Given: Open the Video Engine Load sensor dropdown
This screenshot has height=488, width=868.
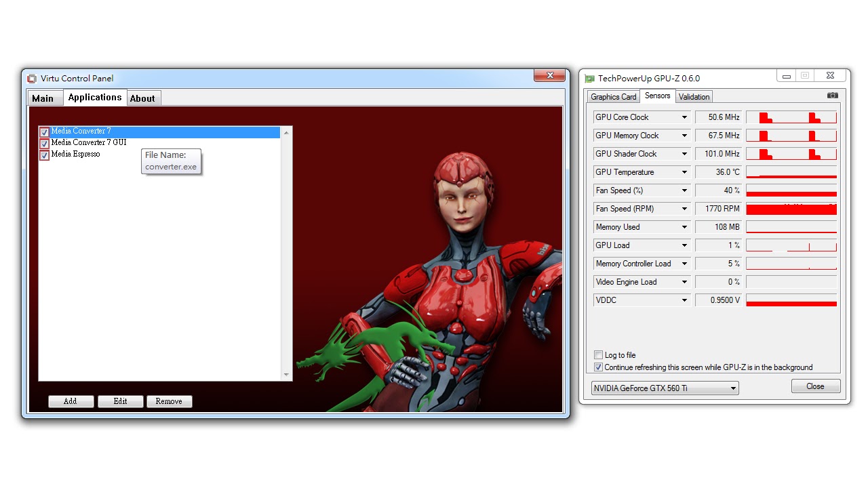Looking at the screenshot, I should coord(684,282).
